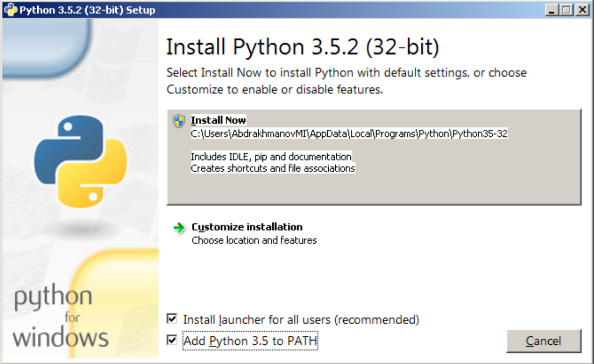Click "Choose location and features" subtitle

point(254,241)
